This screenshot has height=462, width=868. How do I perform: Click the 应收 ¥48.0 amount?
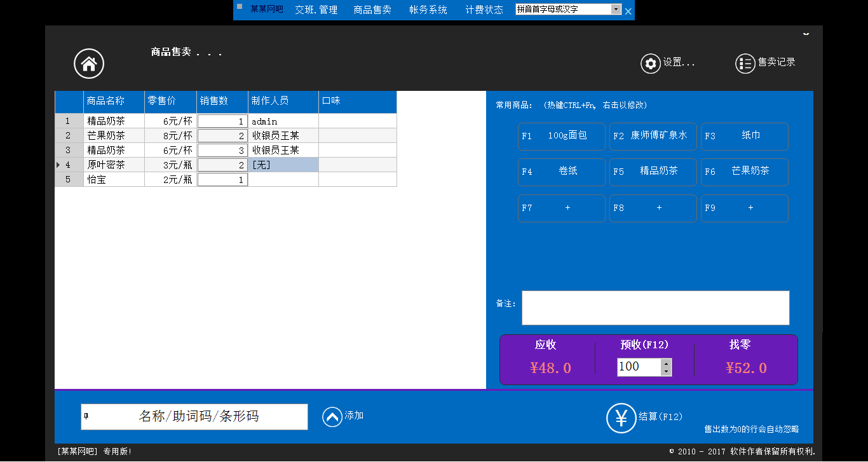(x=551, y=368)
